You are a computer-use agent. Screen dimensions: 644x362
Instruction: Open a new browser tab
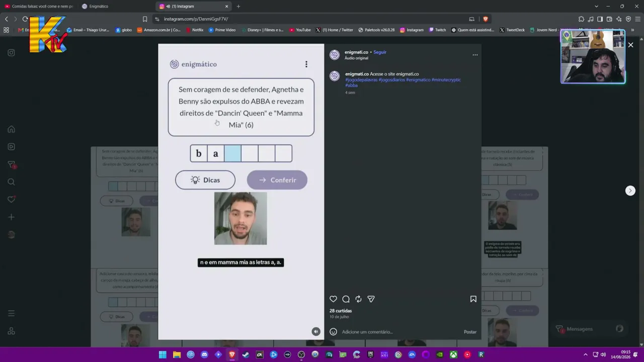pyautogui.click(x=238, y=7)
